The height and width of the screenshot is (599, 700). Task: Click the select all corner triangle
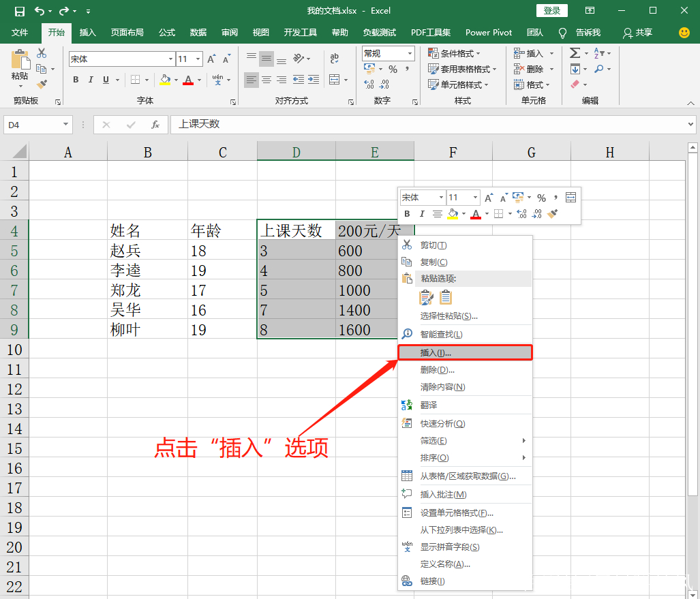click(20, 152)
